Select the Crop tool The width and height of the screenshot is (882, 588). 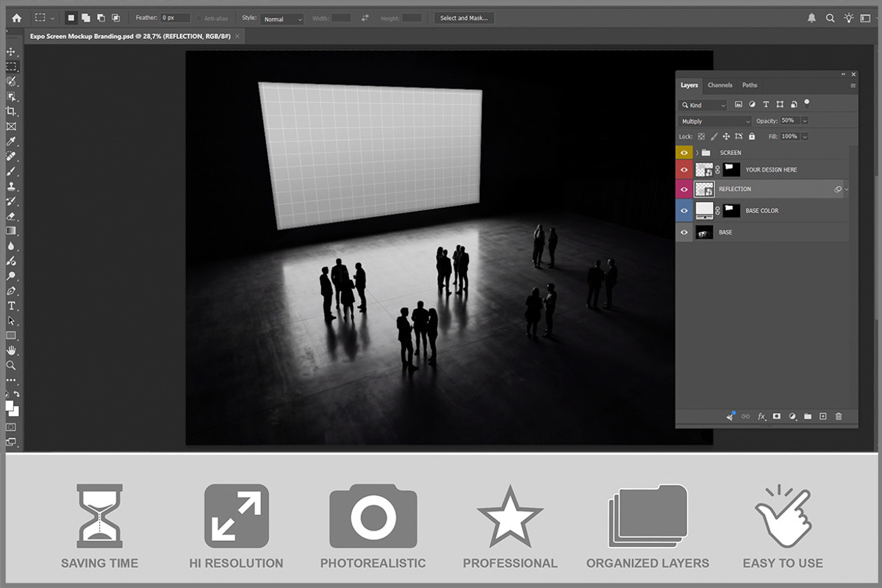coord(11,111)
